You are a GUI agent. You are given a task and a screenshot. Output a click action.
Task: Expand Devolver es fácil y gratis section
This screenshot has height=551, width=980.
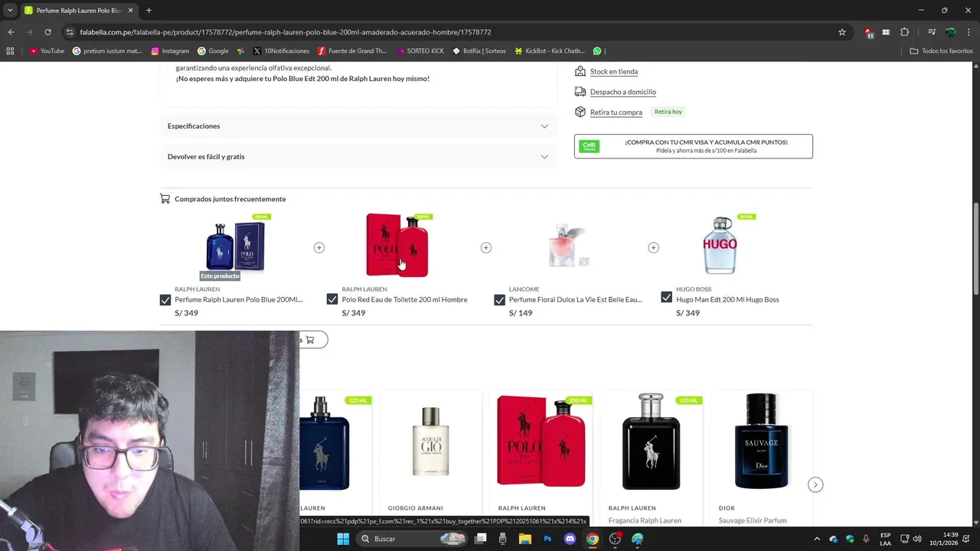point(358,156)
